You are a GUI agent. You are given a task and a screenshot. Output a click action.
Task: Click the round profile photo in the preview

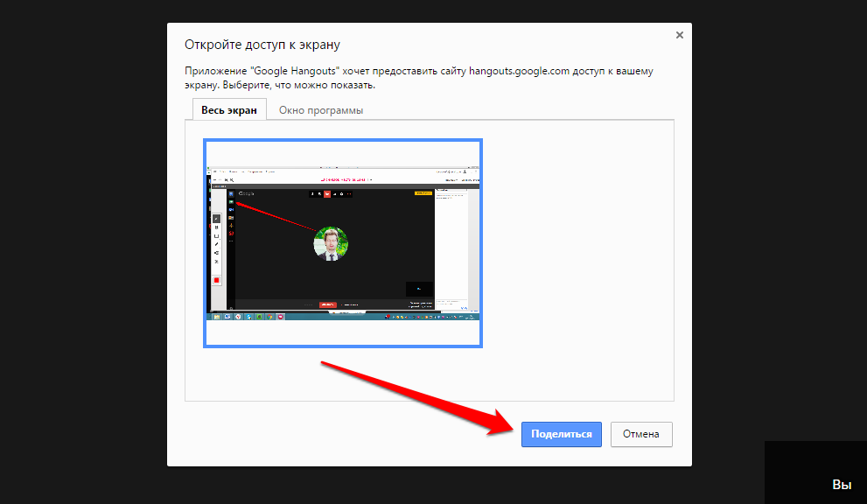pyautogui.click(x=331, y=243)
